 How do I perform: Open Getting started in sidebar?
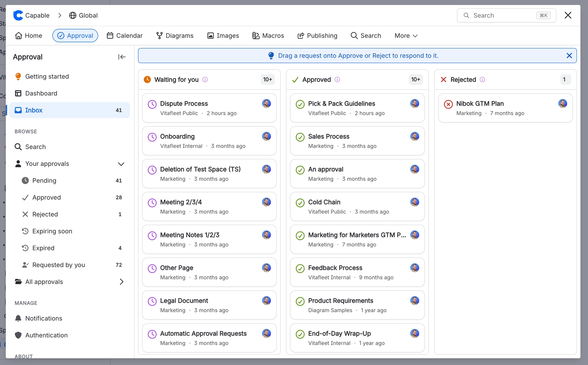click(70, 76)
